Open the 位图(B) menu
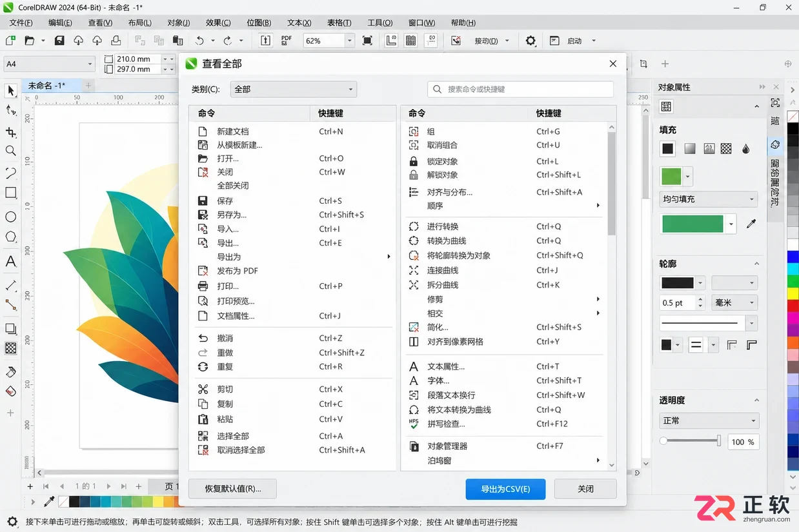 pyautogui.click(x=259, y=23)
